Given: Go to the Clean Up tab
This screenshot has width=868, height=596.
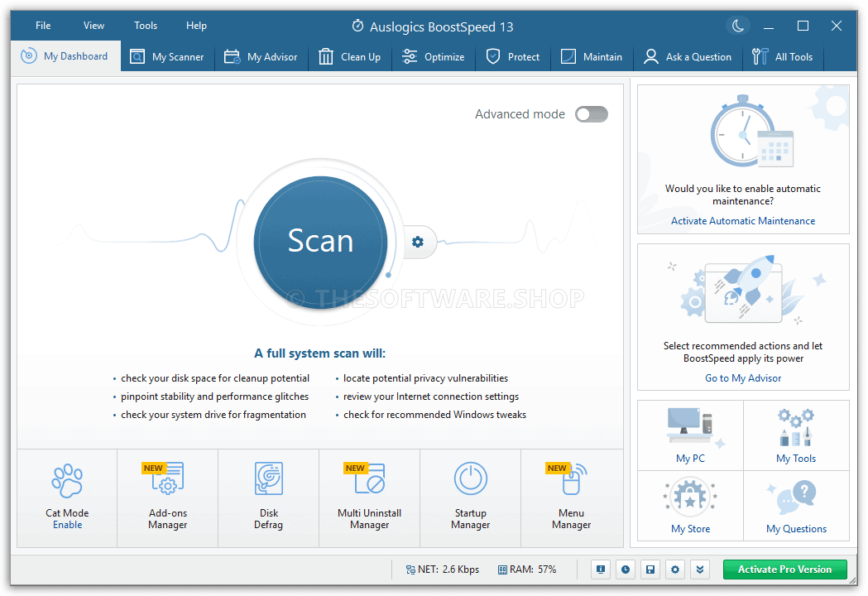Looking at the screenshot, I should (x=350, y=56).
